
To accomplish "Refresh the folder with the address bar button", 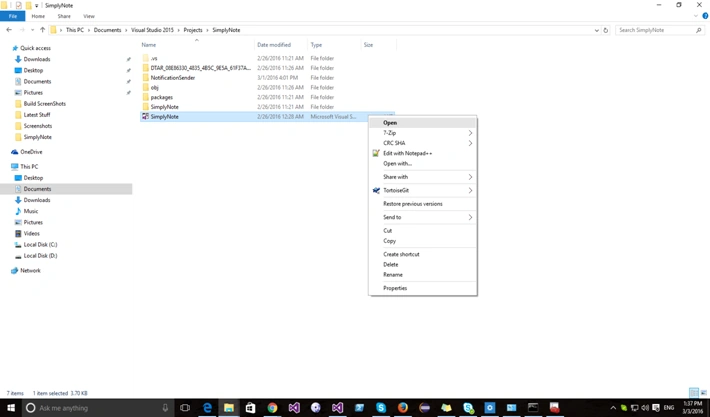I will [x=605, y=30].
